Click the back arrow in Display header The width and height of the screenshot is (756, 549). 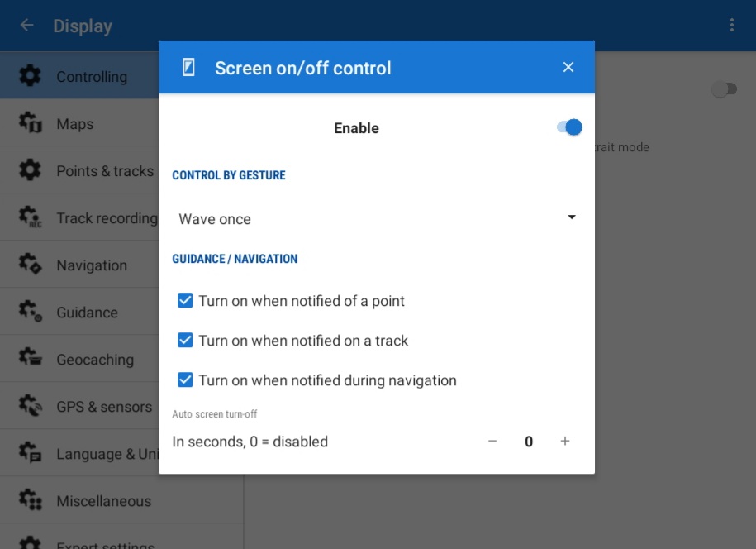click(x=26, y=26)
